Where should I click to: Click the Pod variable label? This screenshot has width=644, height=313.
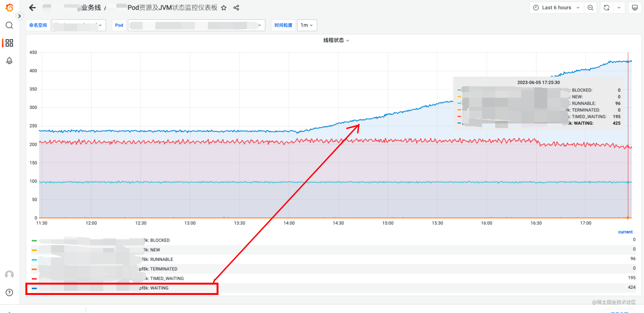coord(119,25)
